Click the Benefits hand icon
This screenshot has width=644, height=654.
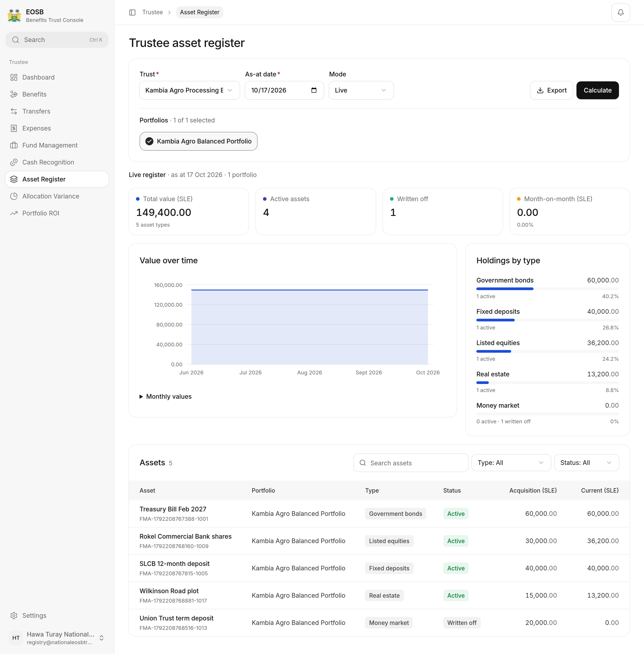click(14, 94)
